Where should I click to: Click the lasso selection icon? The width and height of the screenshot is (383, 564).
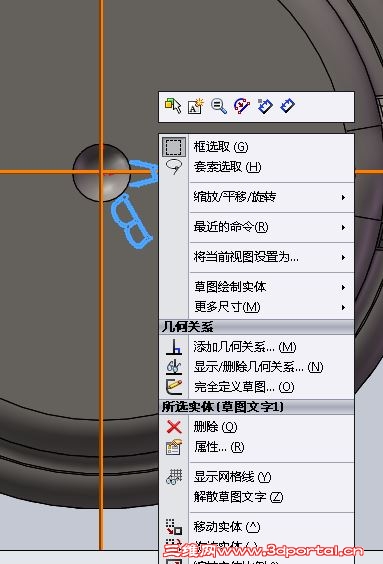coord(174,167)
